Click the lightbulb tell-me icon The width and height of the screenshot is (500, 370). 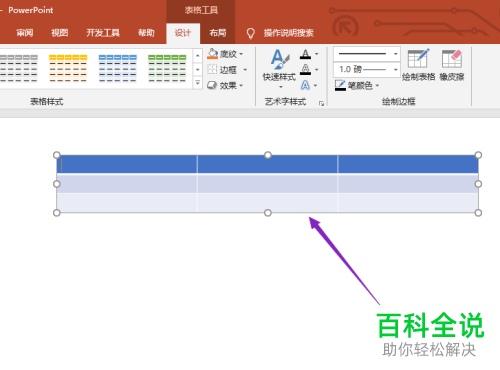(x=250, y=33)
